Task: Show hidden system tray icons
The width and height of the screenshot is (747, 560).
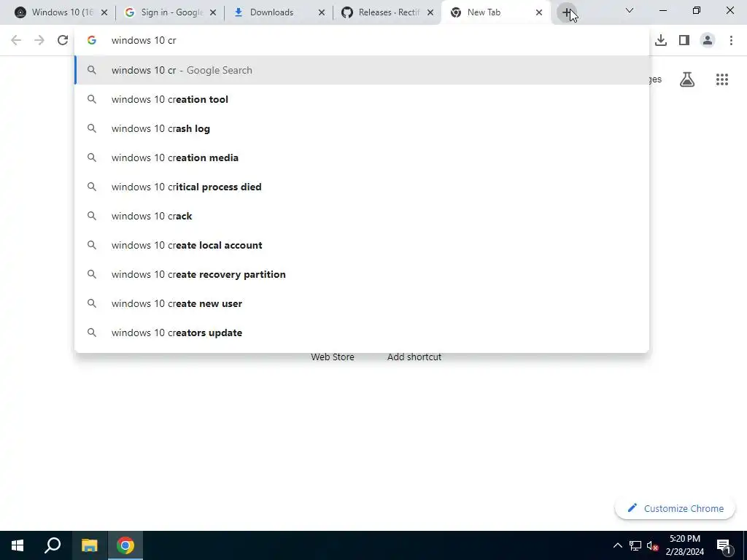Action: (617, 545)
